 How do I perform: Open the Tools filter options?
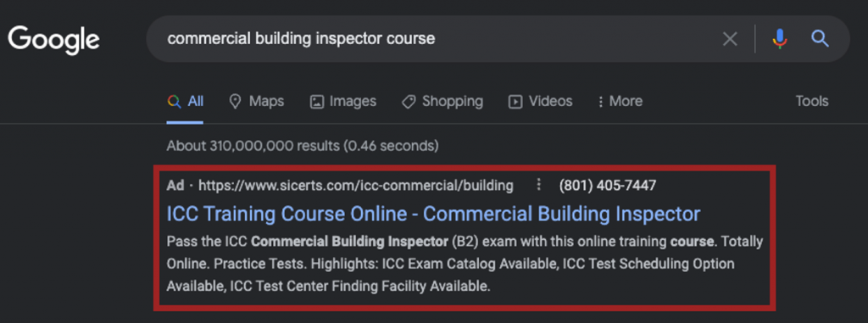812,102
